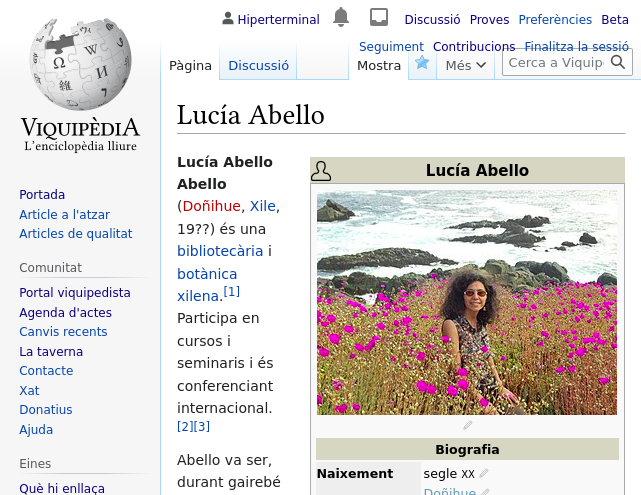This screenshot has width=641, height=495.
Task: Click the footnote reference [1]
Action: pyautogui.click(x=231, y=292)
